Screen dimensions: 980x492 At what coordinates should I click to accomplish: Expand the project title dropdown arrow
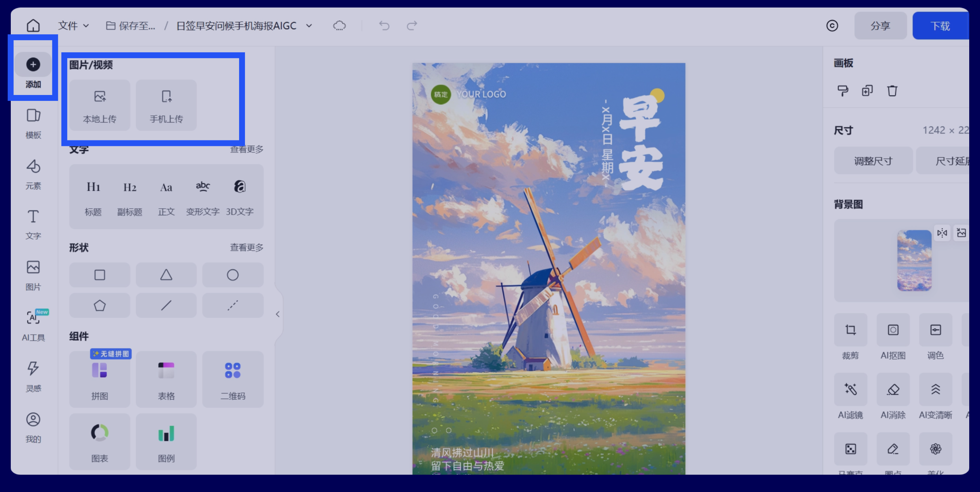point(309,26)
